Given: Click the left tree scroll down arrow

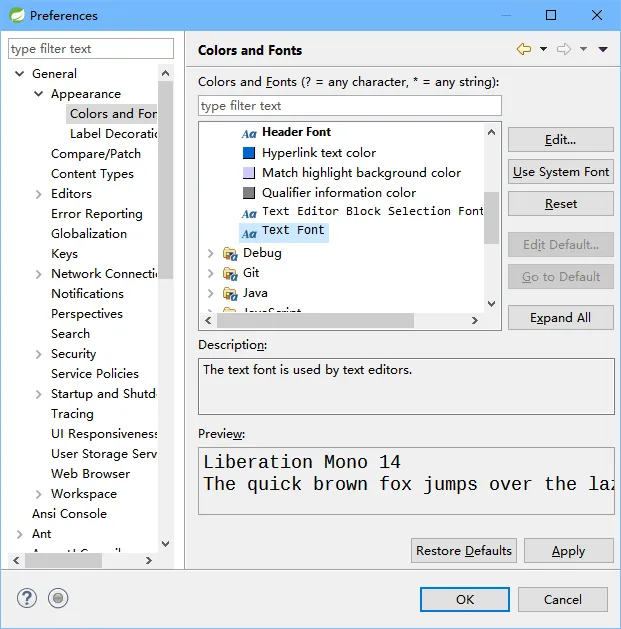Looking at the screenshot, I should click(165, 544).
